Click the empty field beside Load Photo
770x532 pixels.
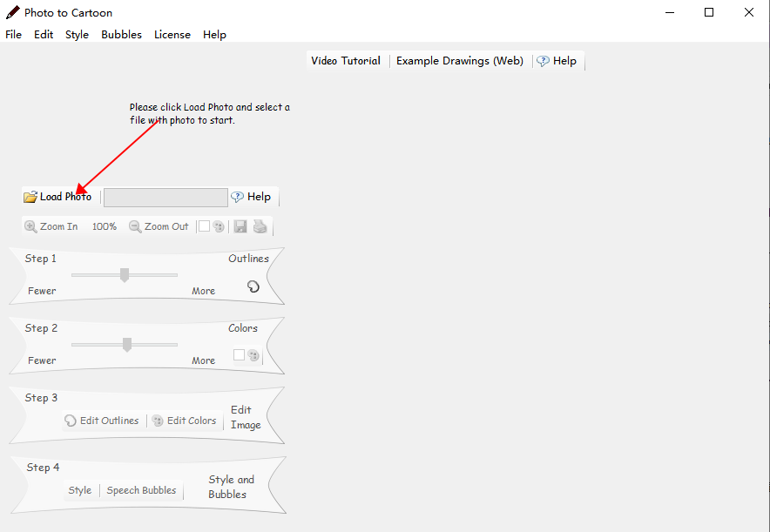pyautogui.click(x=165, y=198)
